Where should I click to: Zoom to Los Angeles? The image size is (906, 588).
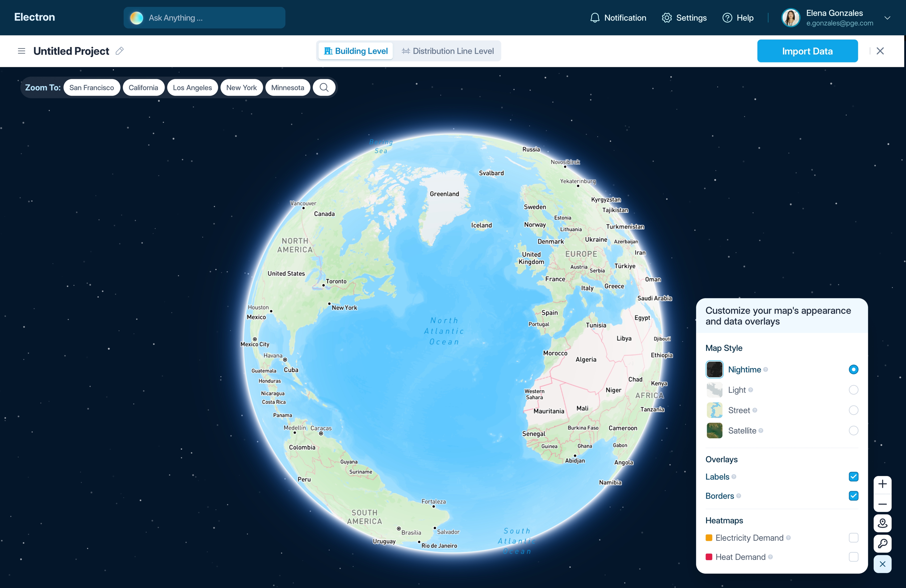[192, 87]
